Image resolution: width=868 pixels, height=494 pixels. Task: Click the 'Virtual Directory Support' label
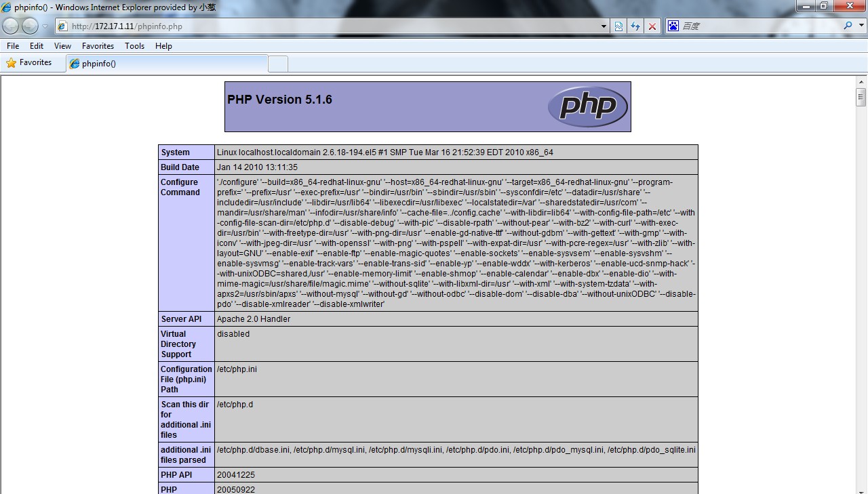(x=177, y=344)
